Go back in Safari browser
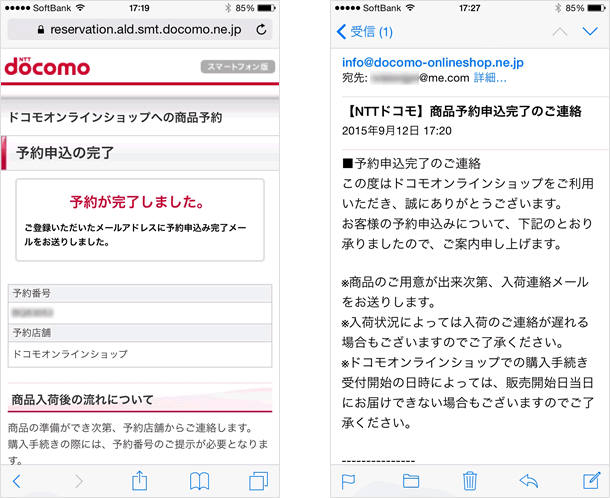 (16, 481)
